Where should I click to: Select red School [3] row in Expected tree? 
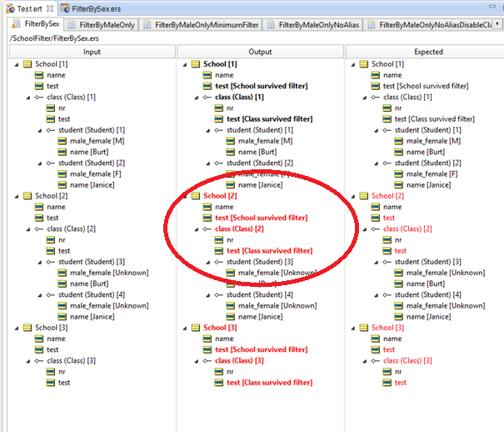[x=387, y=328]
